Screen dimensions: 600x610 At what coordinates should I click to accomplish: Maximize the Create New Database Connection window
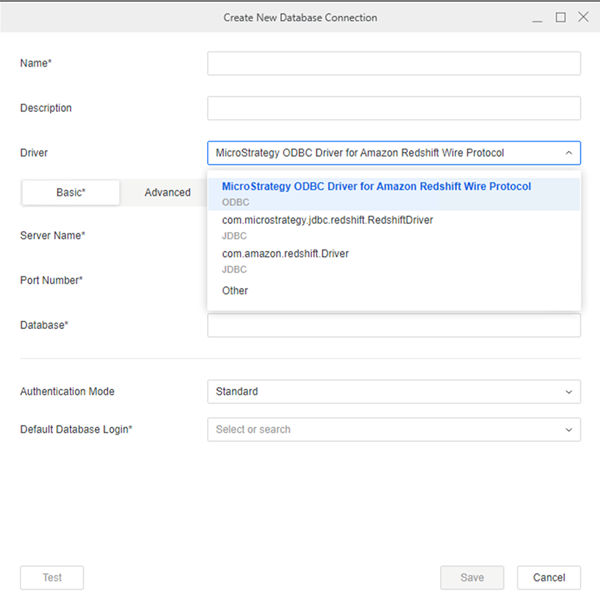point(560,18)
